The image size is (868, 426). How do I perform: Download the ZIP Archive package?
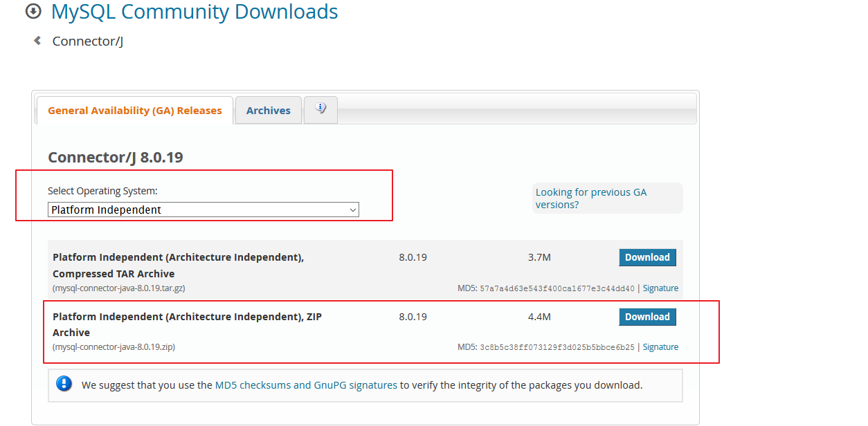(x=647, y=317)
